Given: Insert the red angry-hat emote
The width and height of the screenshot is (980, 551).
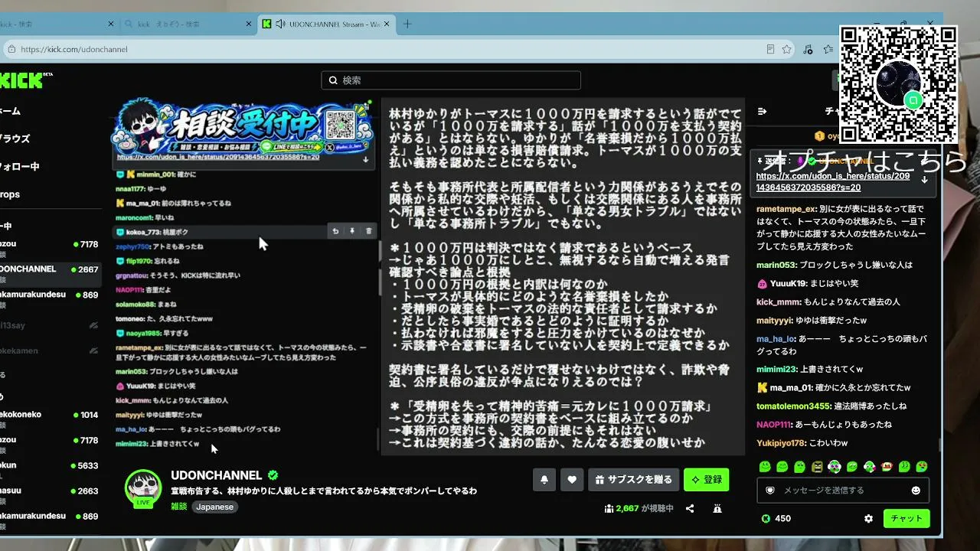Looking at the screenshot, I should click(887, 467).
